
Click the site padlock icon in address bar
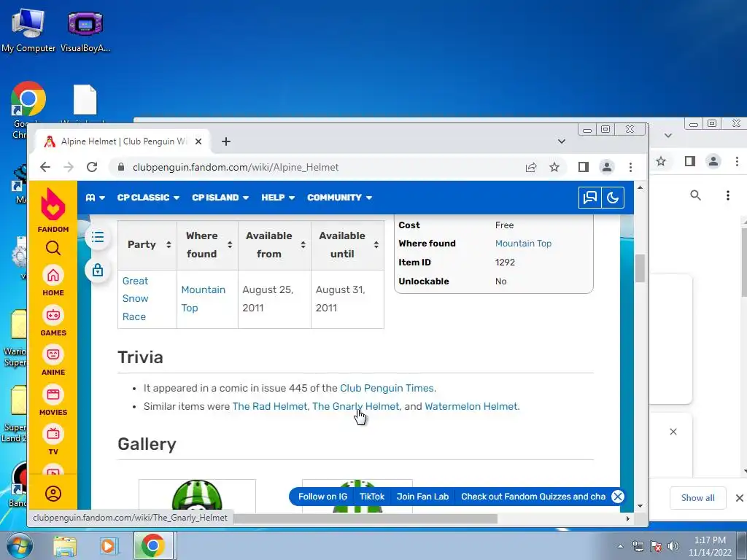pyautogui.click(x=121, y=167)
